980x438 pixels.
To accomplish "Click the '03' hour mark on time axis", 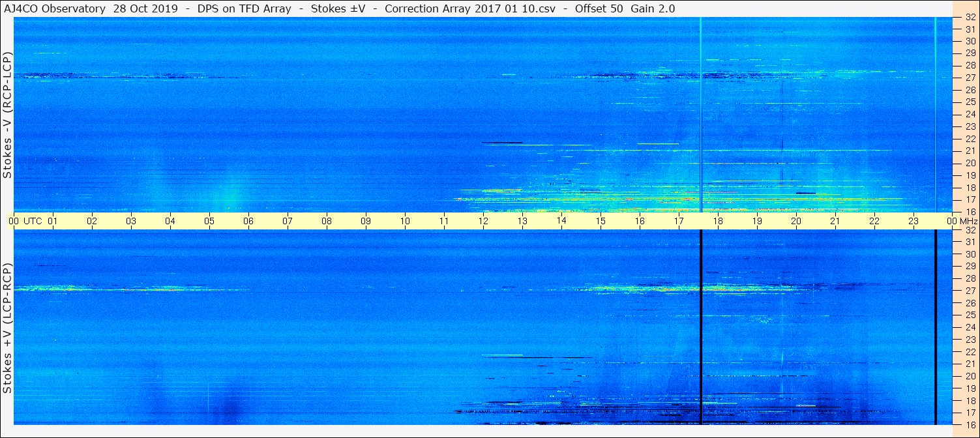I will pos(131,221).
